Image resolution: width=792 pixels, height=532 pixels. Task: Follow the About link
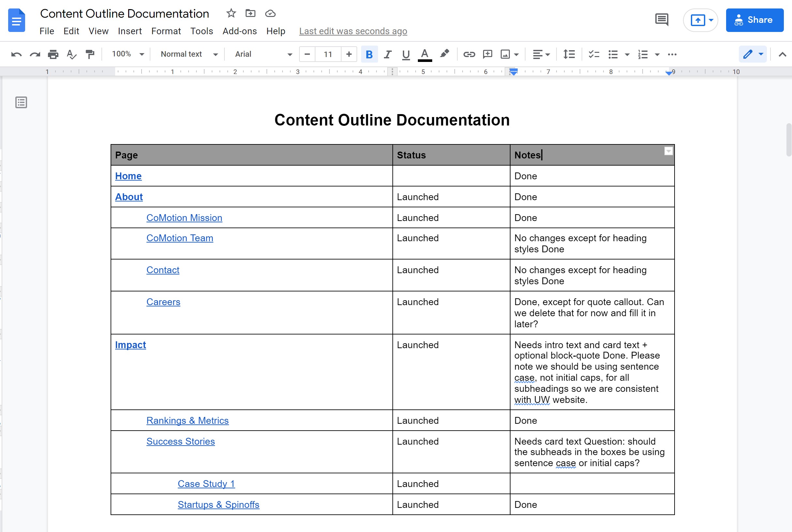[x=129, y=197]
